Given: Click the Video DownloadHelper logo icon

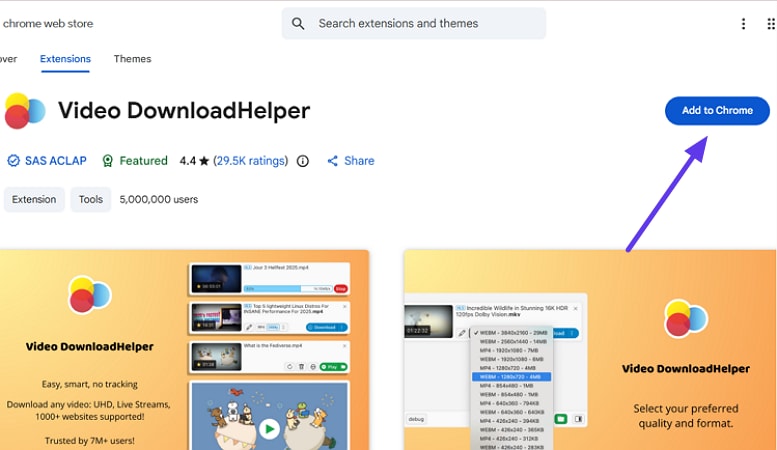Looking at the screenshot, I should point(25,111).
